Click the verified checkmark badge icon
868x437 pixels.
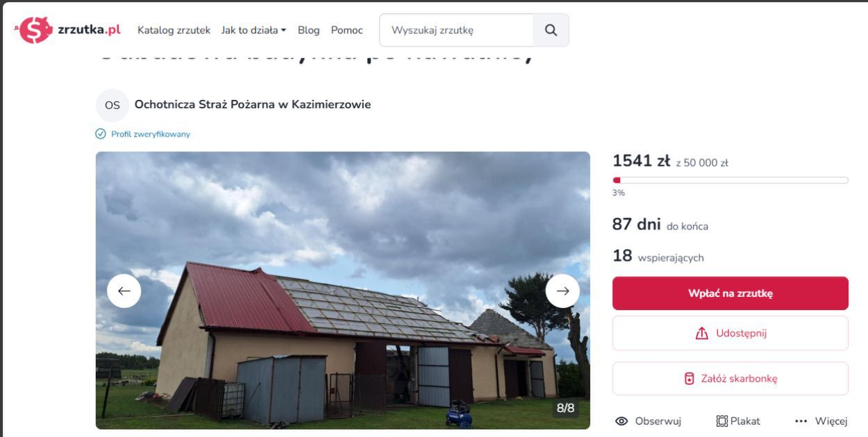click(99, 133)
